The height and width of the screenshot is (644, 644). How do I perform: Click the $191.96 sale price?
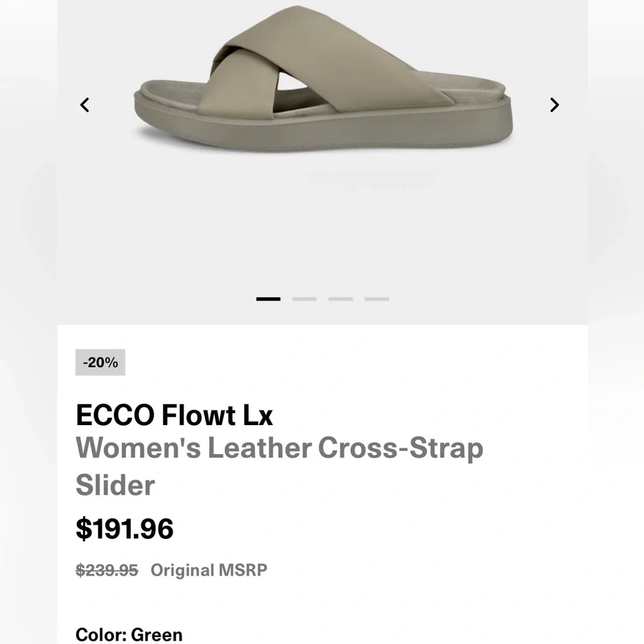pyautogui.click(x=125, y=529)
